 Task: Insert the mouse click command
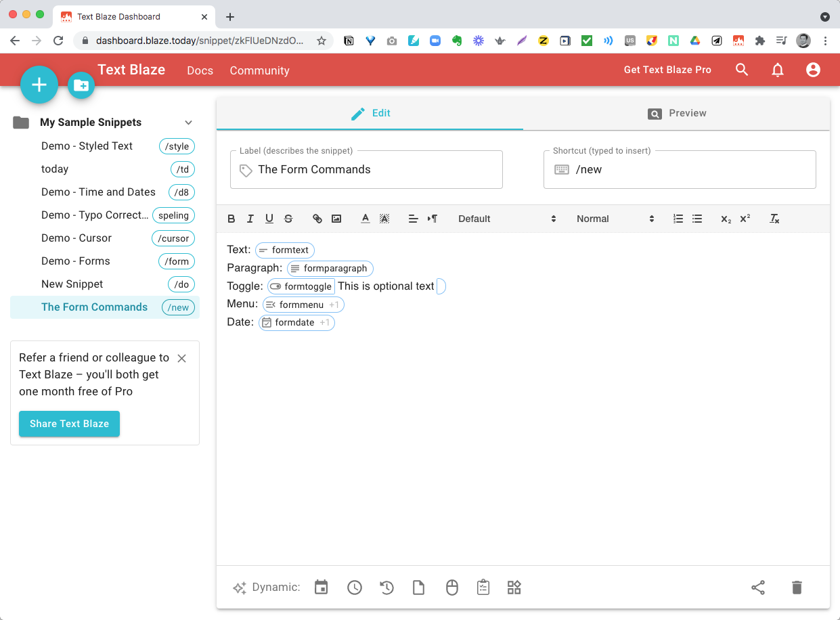pyautogui.click(x=452, y=588)
